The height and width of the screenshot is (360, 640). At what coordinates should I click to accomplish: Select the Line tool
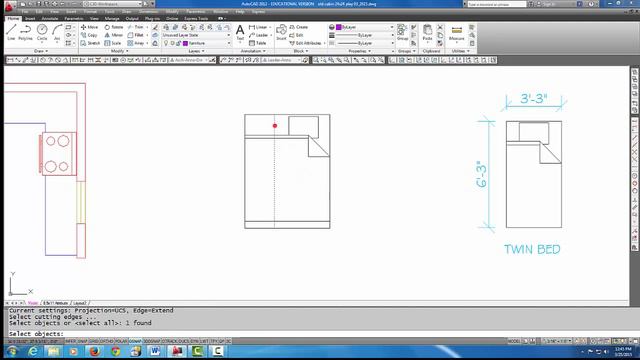point(11,32)
